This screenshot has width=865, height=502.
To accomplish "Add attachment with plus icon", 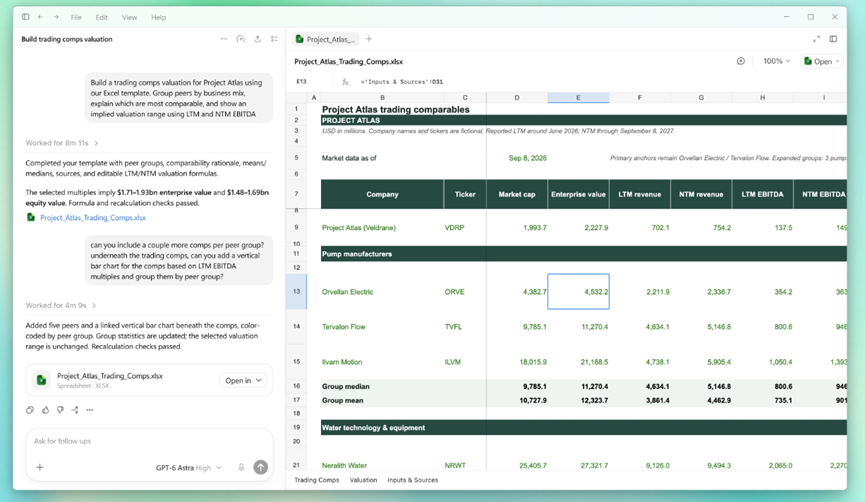I will (40, 467).
